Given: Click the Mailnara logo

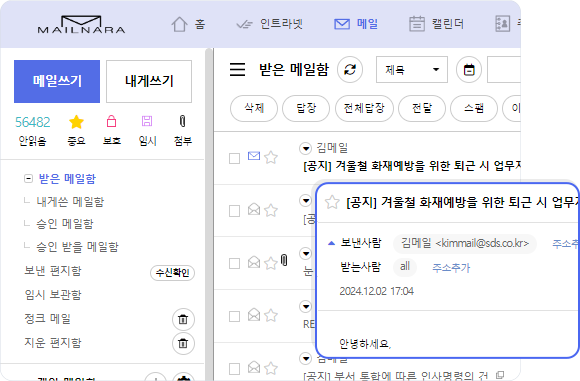Looking at the screenshot, I should pyautogui.click(x=81, y=25).
